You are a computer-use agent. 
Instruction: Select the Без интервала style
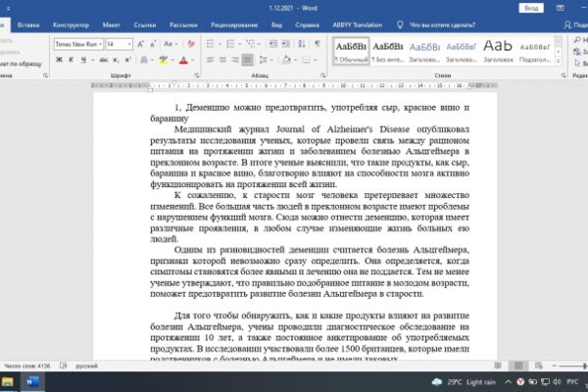pyautogui.click(x=388, y=51)
